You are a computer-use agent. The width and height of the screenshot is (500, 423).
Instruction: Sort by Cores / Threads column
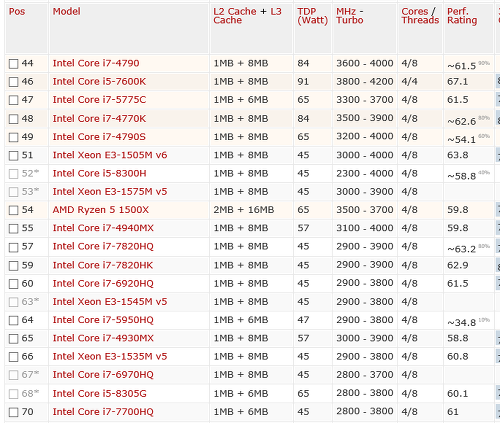(x=420, y=16)
